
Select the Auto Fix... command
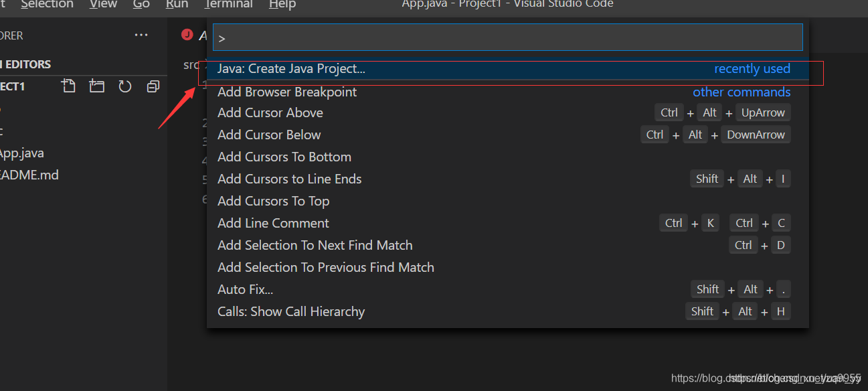point(508,289)
